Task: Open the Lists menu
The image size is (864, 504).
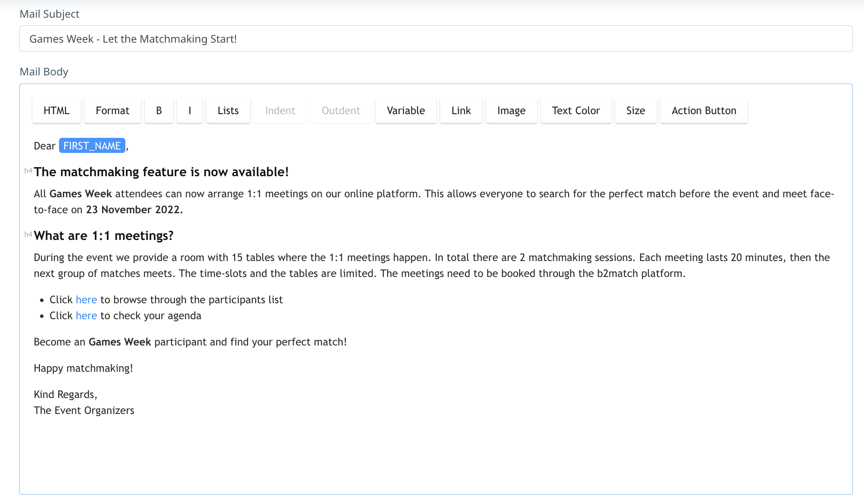Action: (x=228, y=111)
